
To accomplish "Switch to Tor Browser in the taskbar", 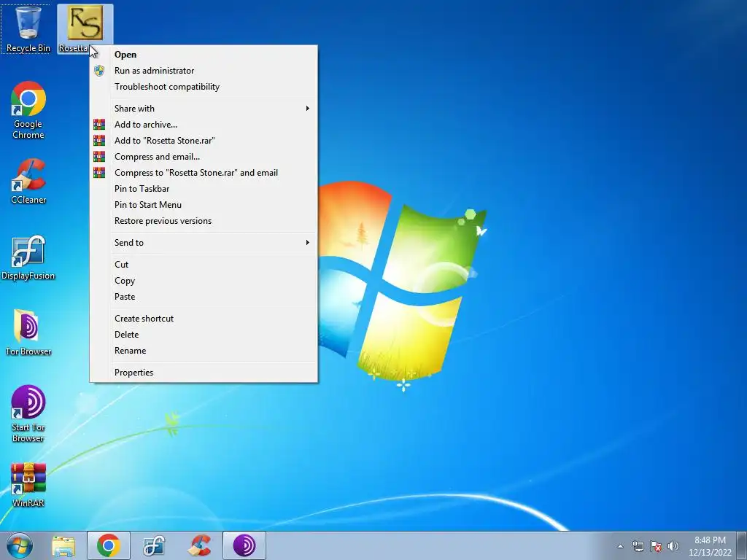I will pyautogui.click(x=244, y=545).
